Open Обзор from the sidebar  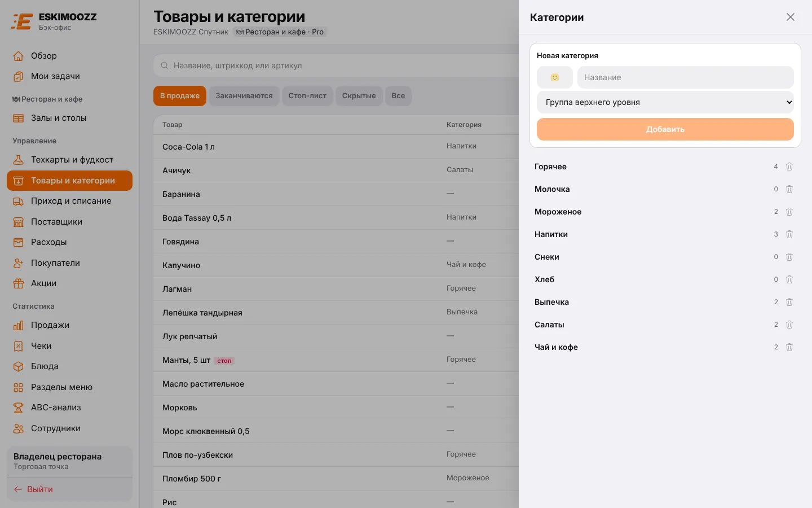(69, 56)
